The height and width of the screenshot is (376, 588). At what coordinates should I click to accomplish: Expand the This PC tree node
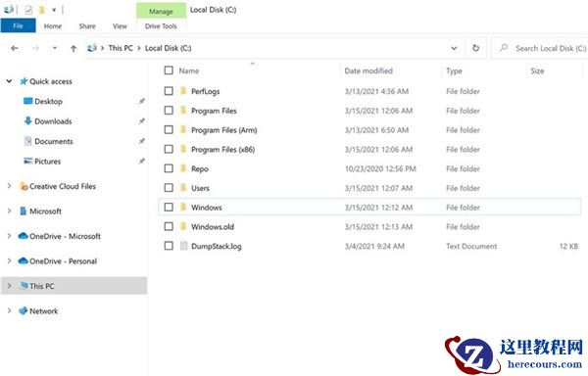pos(9,286)
